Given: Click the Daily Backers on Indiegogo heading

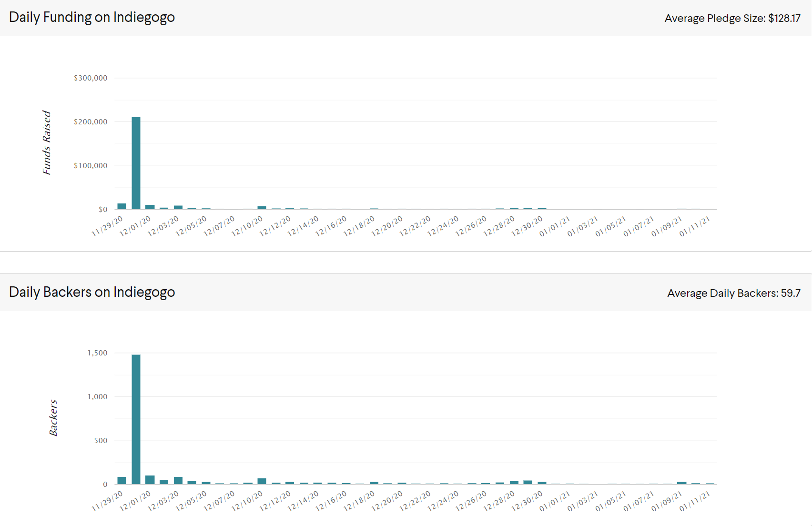Looking at the screenshot, I should [91, 292].
